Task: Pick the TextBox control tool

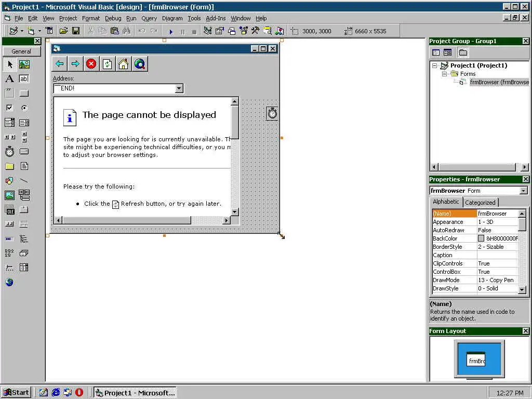Action: pyautogui.click(x=24, y=79)
